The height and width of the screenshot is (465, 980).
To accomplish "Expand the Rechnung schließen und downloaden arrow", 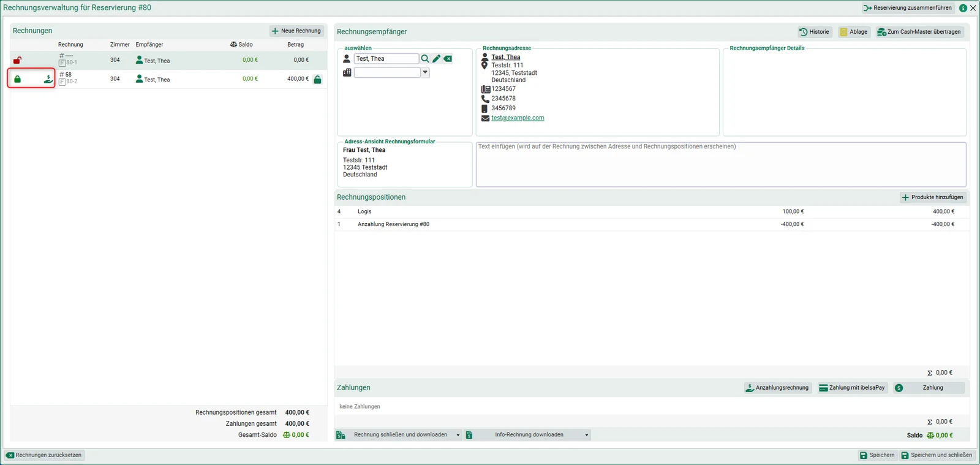I will click(x=458, y=435).
